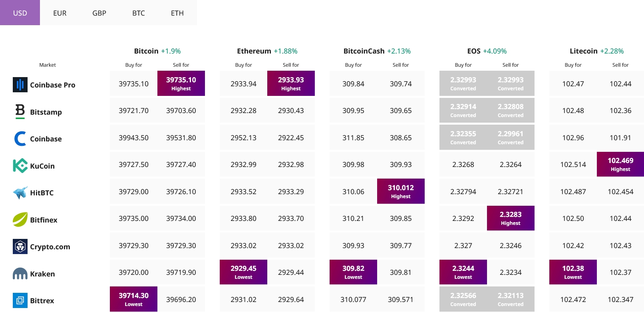This screenshot has width=644, height=312.
Task: Open the HitBTC market link
Action: 42,193
